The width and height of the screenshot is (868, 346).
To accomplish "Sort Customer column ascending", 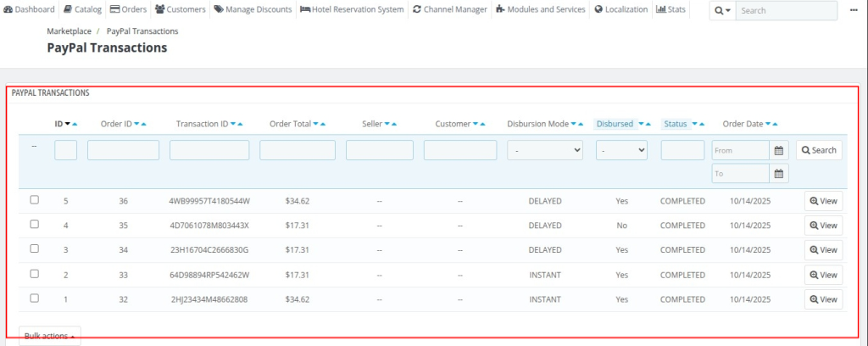I will (x=482, y=124).
